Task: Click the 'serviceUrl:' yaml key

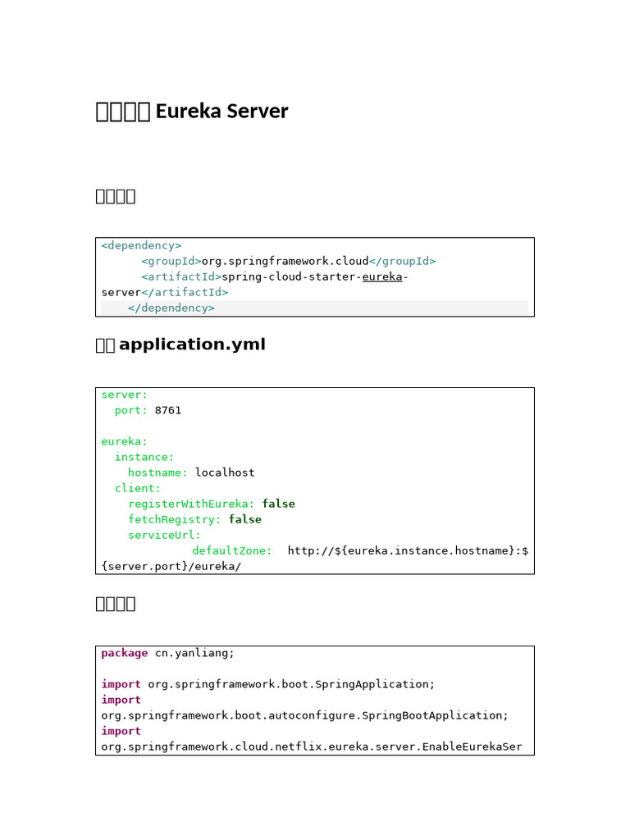Action: click(x=164, y=535)
